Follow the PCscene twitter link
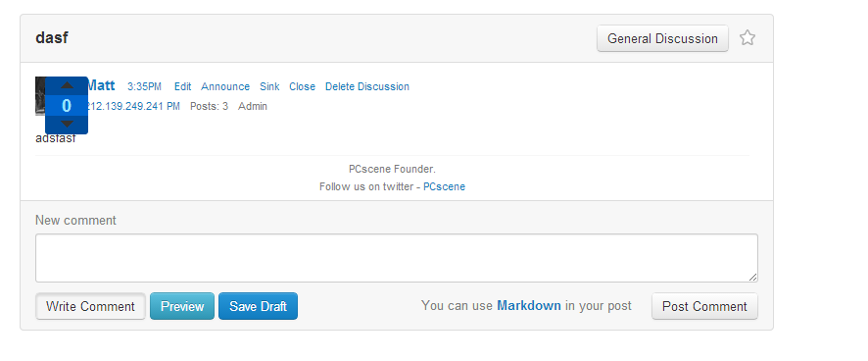868x361 pixels. tap(445, 187)
